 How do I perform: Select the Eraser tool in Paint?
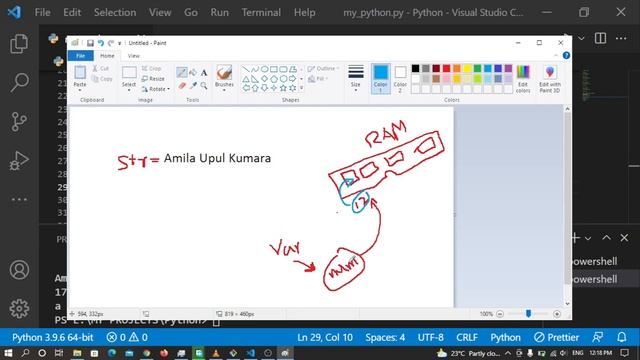point(182,86)
